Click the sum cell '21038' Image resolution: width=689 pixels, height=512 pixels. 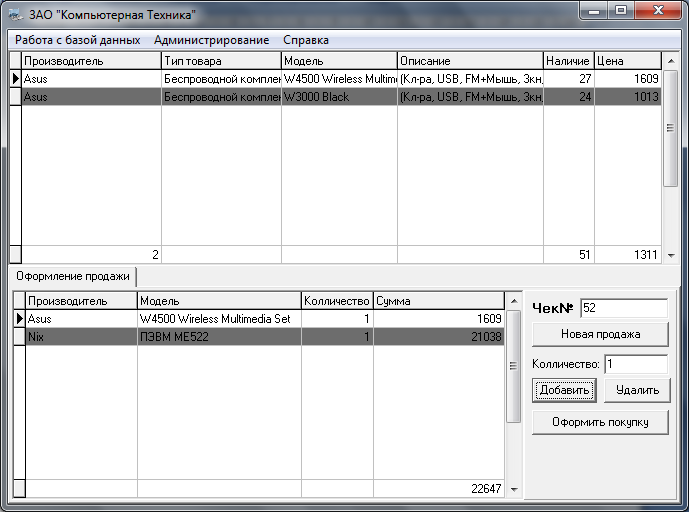pyautogui.click(x=439, y=337)
